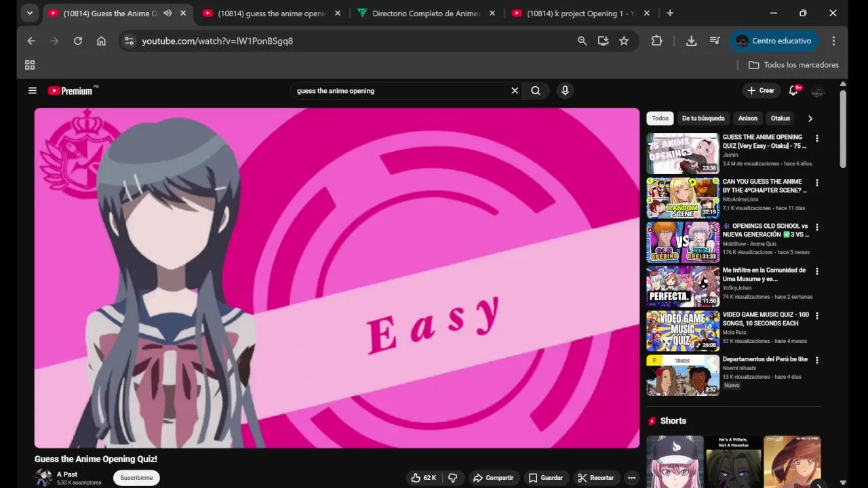Screen dimensions: 868x488
Task: Click the address bar URL
Action: [x=217, y=41]
